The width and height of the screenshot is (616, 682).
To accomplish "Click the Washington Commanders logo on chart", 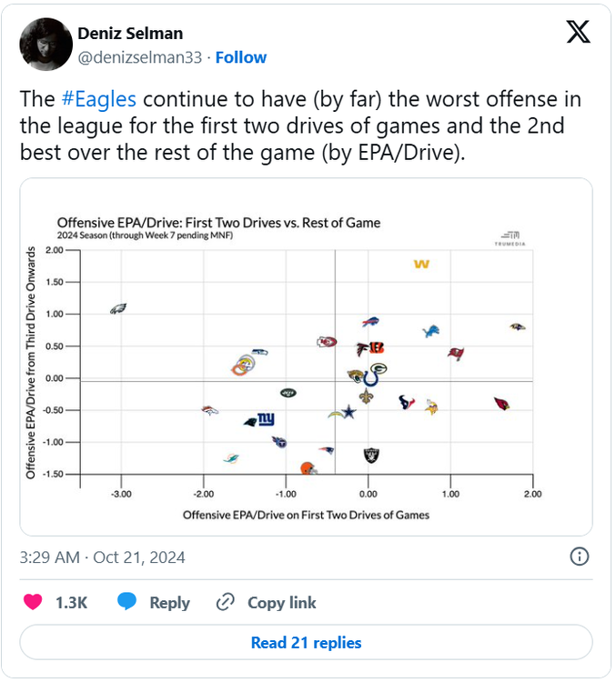I will click(x=420, y=265).
